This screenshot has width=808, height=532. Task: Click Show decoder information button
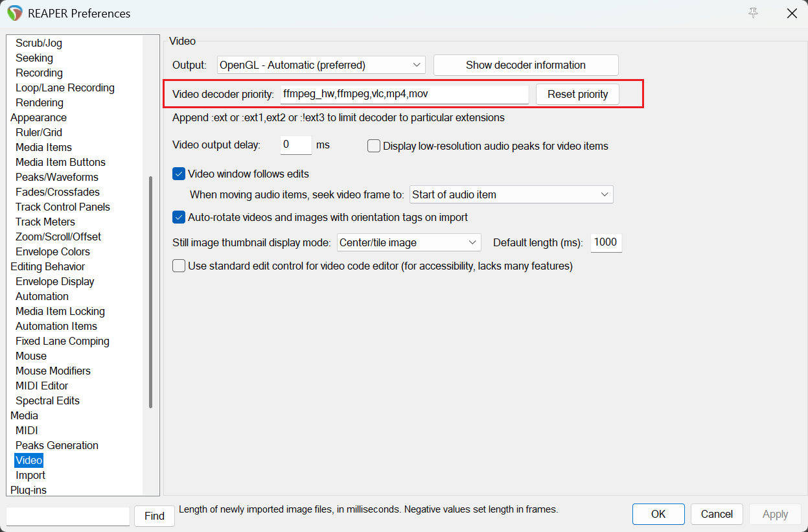coord(525,65)
